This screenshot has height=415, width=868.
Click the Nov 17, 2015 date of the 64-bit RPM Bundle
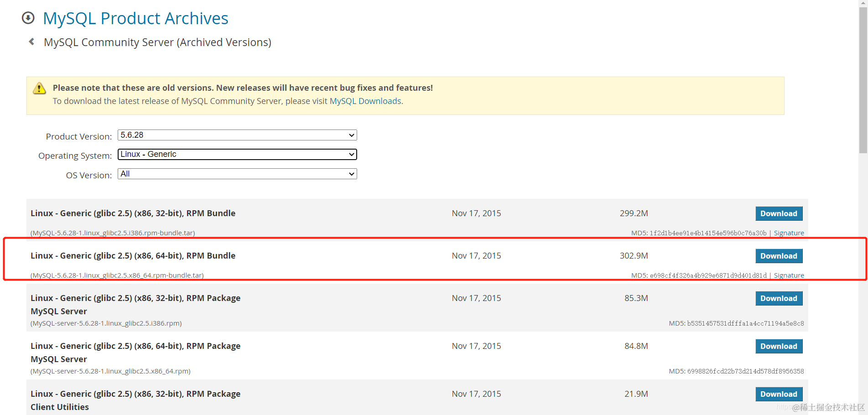pyautogui.click(x=476, y=256)
